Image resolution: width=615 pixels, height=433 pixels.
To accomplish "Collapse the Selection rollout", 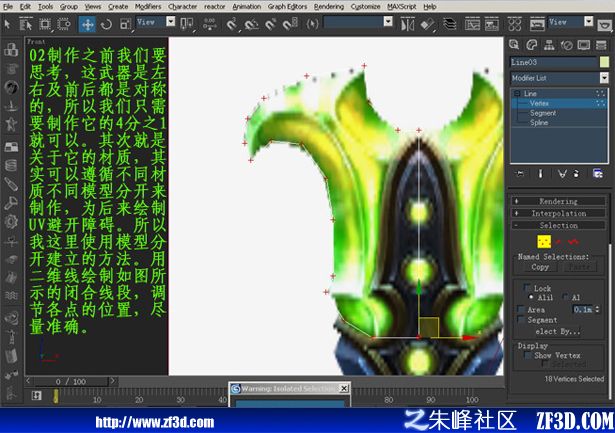I will click(x=558, y=226).
